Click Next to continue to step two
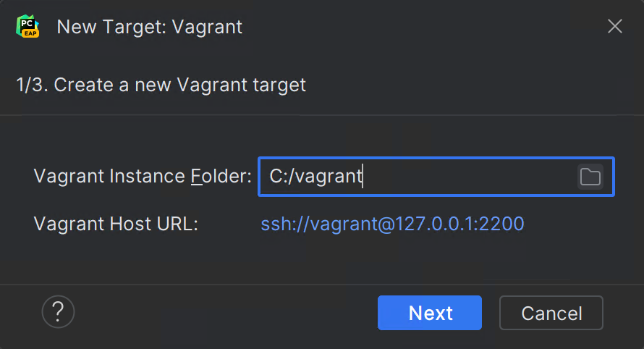Screen dimensions: 644x349 (x=430, y=313)
